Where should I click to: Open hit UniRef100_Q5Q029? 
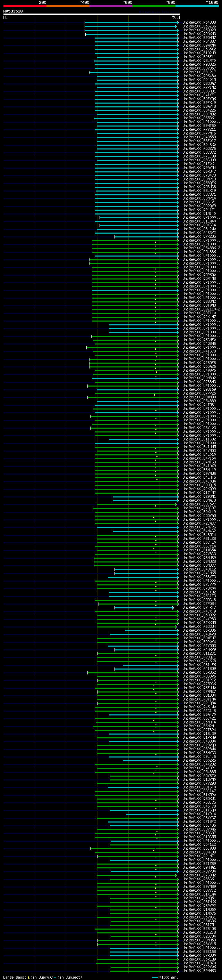tap(199, 30)
